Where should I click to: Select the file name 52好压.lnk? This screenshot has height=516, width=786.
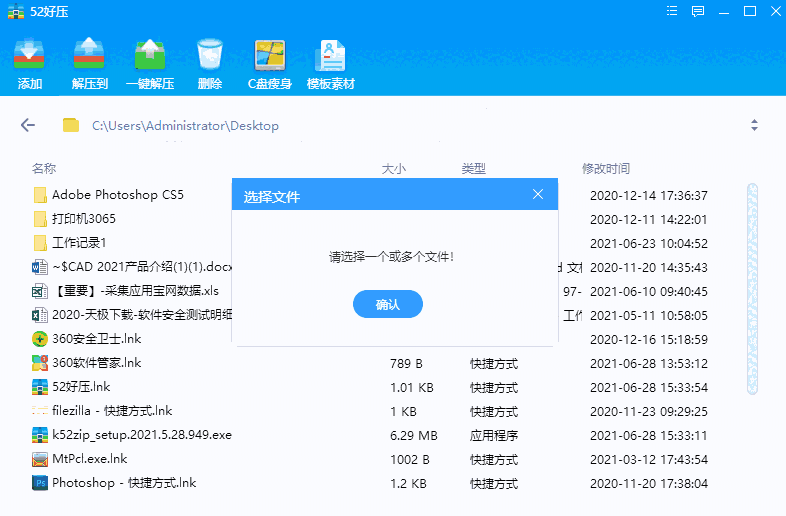click(81, 387)
